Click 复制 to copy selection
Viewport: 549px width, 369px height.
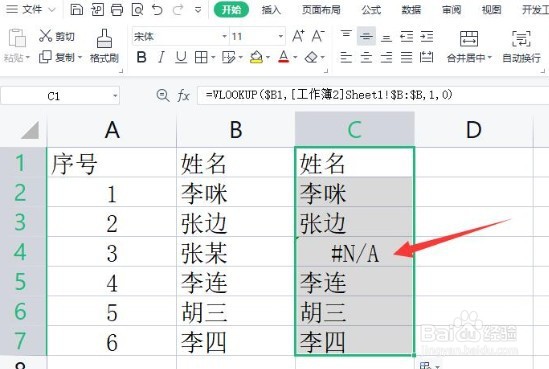(x=57, y=57)
